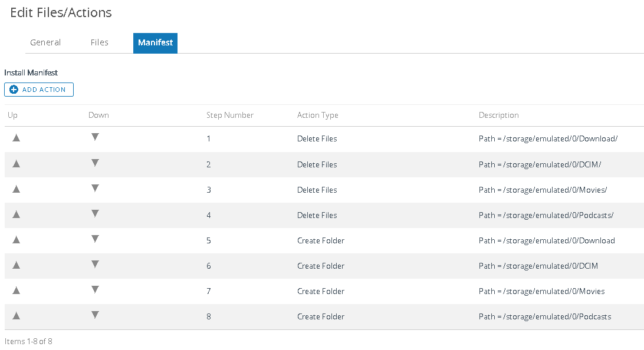Click the down arrow on step 3 Movies delete
The height and width of the screenshot is (350, 644).
coord(95,189)
